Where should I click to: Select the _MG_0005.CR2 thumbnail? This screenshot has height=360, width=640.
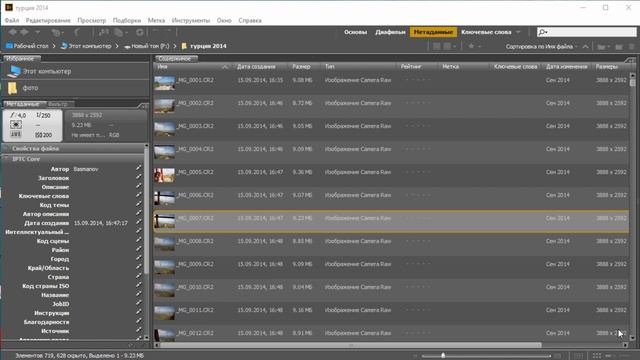pyautogui.click(x=164, y=175)
